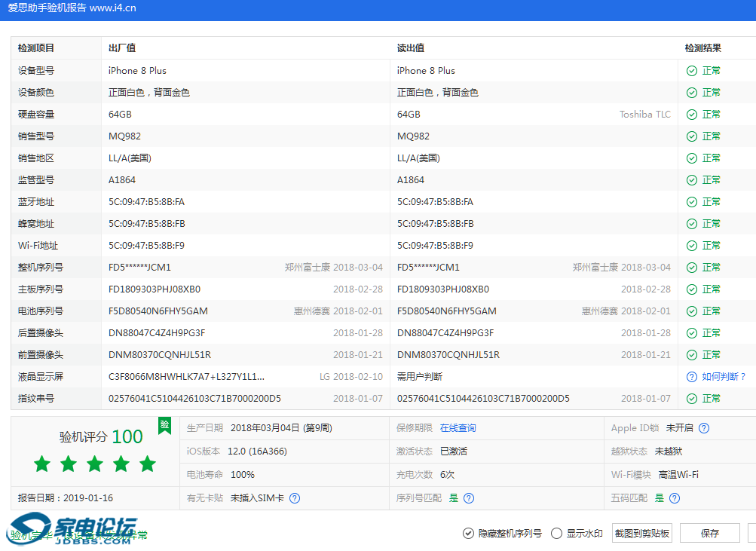
Task: Select read front camera serial DNM80370CQNHJL51R
Action: pos(448,355)
